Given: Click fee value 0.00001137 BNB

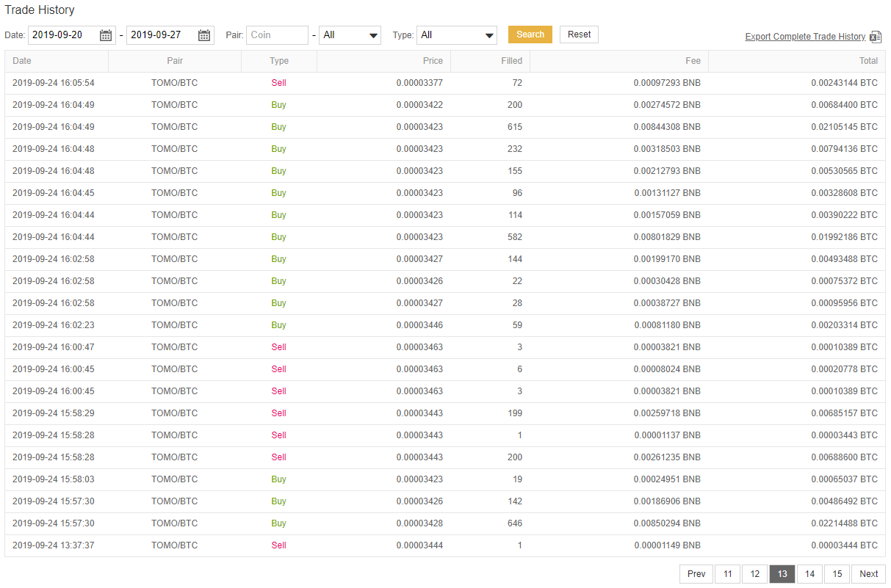Looking at the screenshot, I should click(667, 435).
